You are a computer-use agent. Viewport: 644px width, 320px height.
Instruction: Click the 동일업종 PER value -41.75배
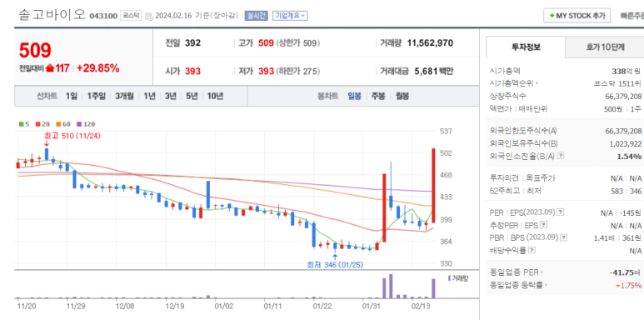click(626, 272)
